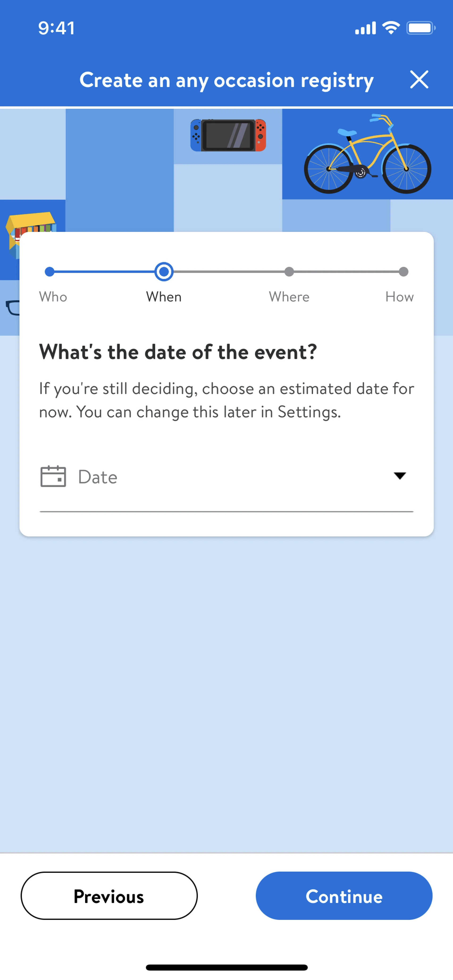Tap the Who step label
Image resolution: width=453 pixels, height=980 pixels.
click(x=53, y=297)
